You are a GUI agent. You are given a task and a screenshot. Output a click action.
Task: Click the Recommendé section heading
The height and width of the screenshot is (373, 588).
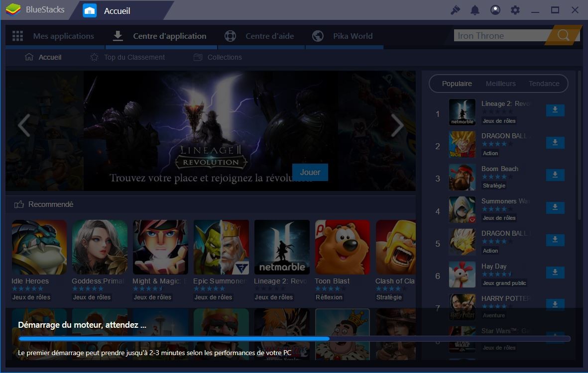click(51, 204)
